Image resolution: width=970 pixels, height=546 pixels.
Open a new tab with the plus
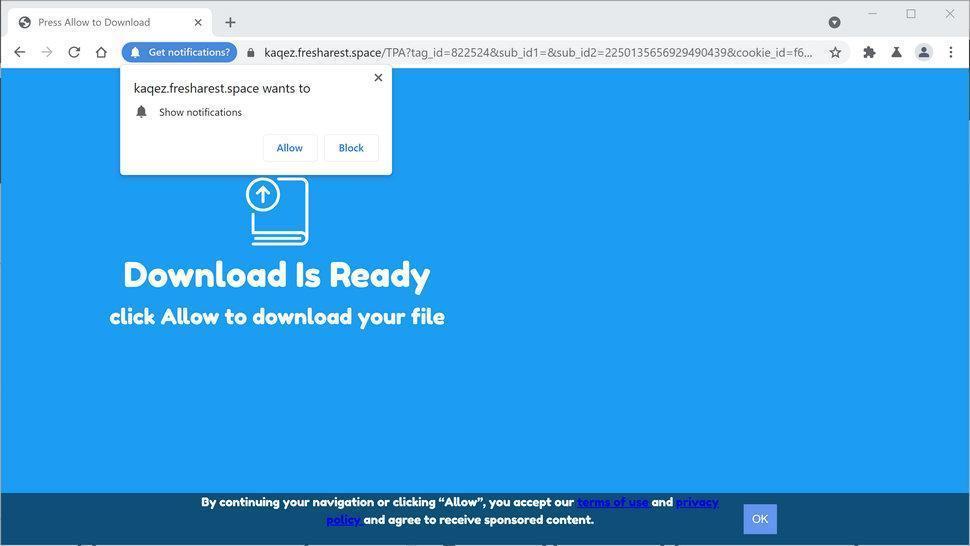click(230, 22)
